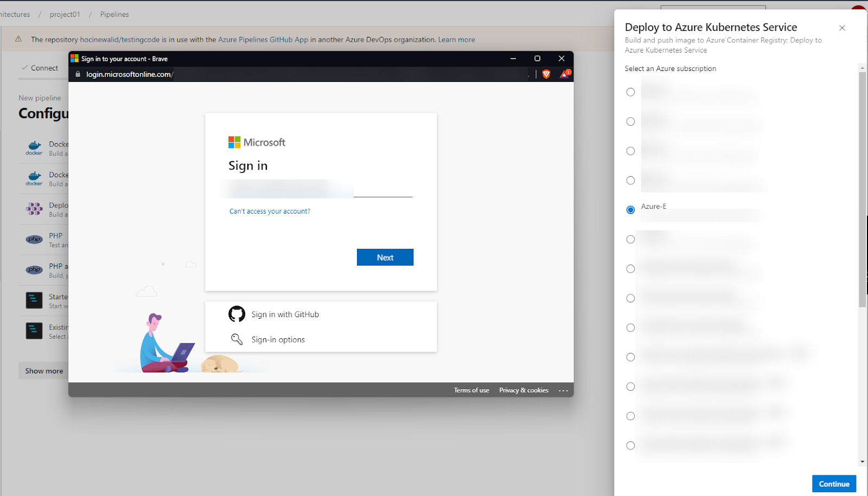Maximize the Brave sign-in popup window
This screenshot has height=496, width=868.
[537, 59]
